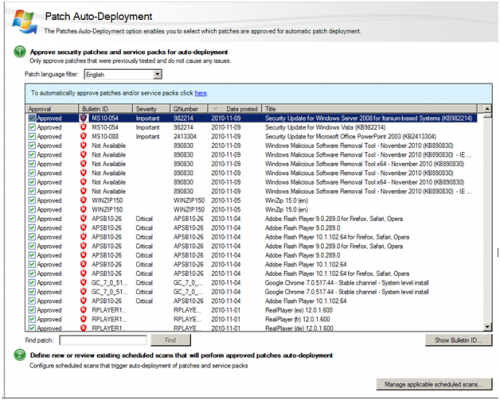The width and height of the screenshot is (500, 400).
Task: Sort by Title column header
Action: 369,109
